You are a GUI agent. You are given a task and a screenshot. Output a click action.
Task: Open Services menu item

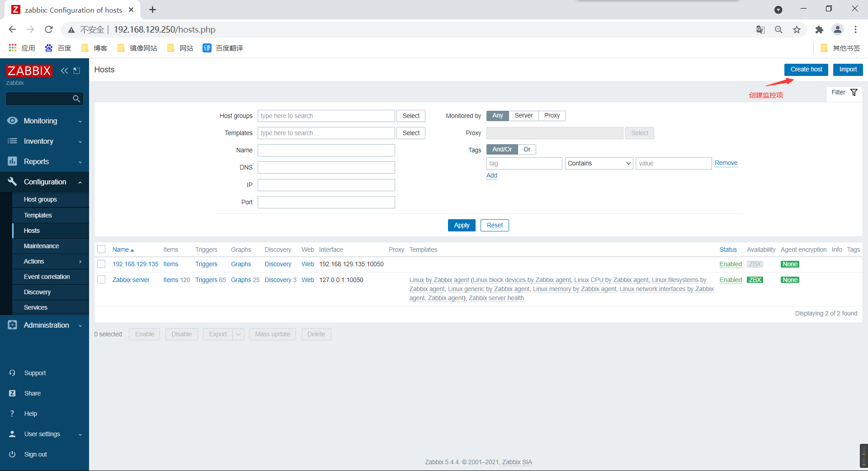36,307
